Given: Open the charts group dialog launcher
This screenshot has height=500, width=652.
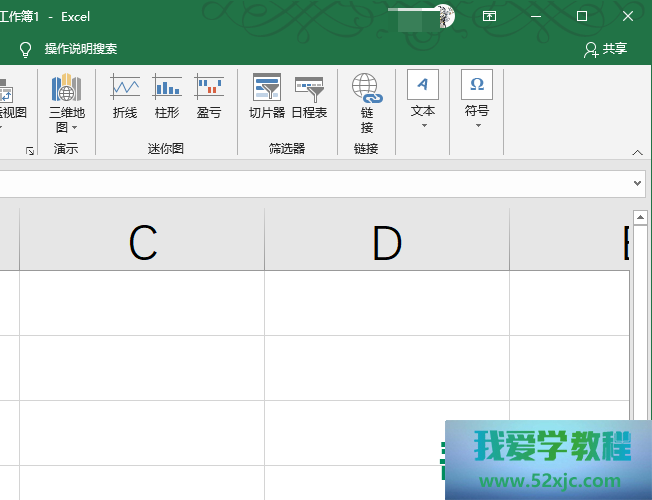Looking at the screenshot, I should click(30, 151).
